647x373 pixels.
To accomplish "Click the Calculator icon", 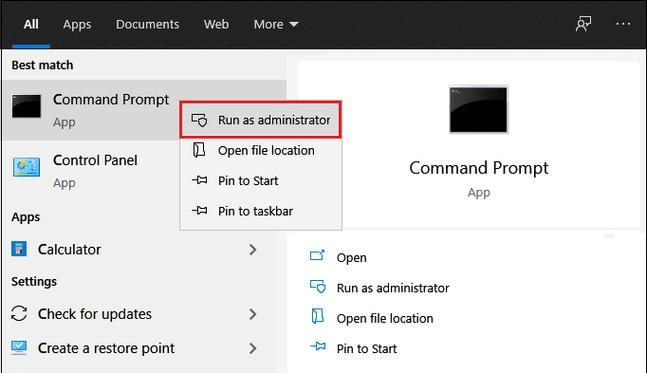I will (x=19, y=249).
